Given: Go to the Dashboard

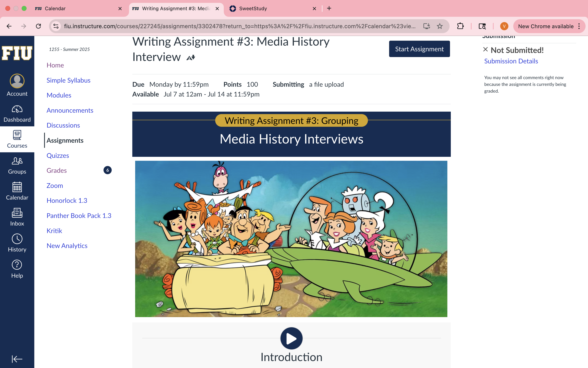Looking at the screenshot, I should (x=17, y=114).
